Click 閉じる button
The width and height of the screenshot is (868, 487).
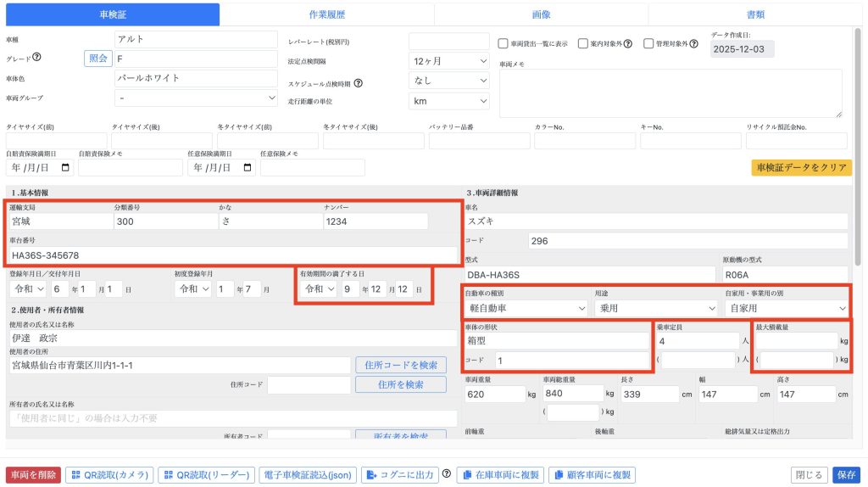[x=810, y=475]
